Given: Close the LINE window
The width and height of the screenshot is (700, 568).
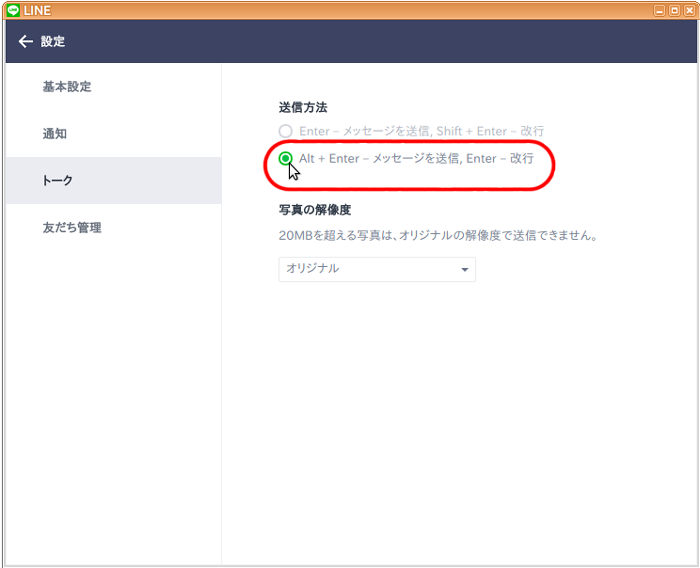Looking at the screenshot, I should (x=690, y=10).
